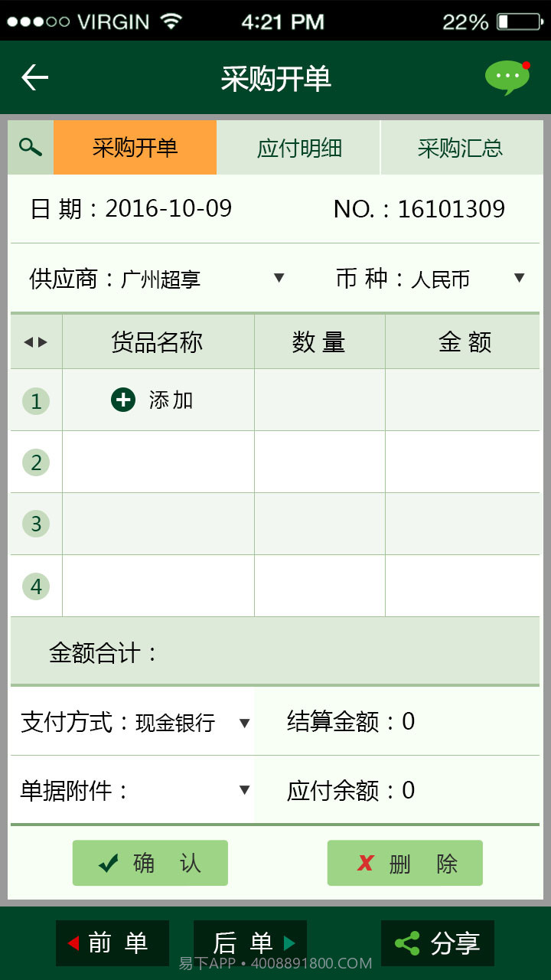
Task: Tap the search magnifier icon
Action: pos(29,146)
